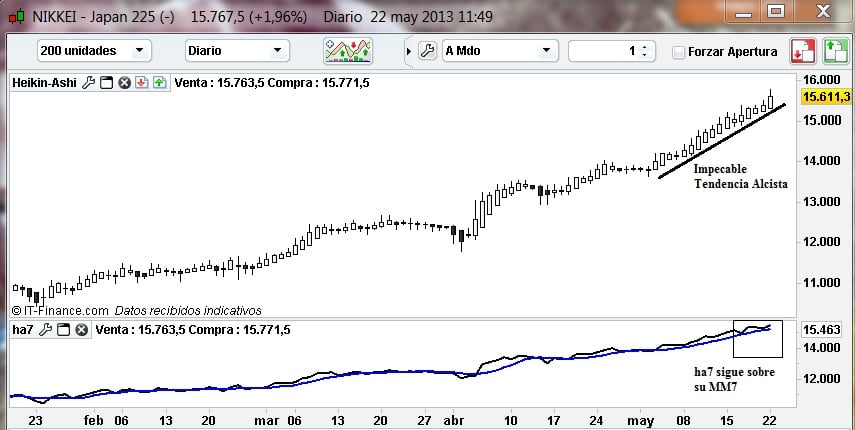The image size is (855, 430).
Task: Click the 15.767,5 (+1,96%) price in title
Action: (x=249, y=17)
